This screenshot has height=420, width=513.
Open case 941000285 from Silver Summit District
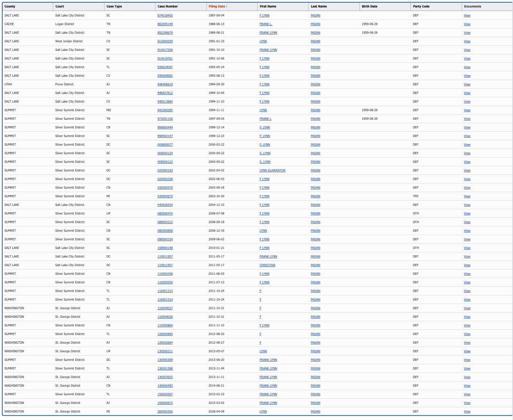[165, 110]
